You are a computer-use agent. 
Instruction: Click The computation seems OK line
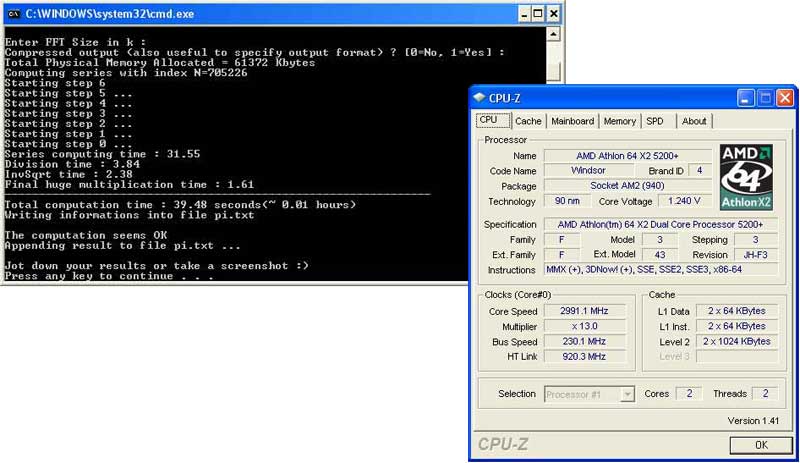(86, 235)
